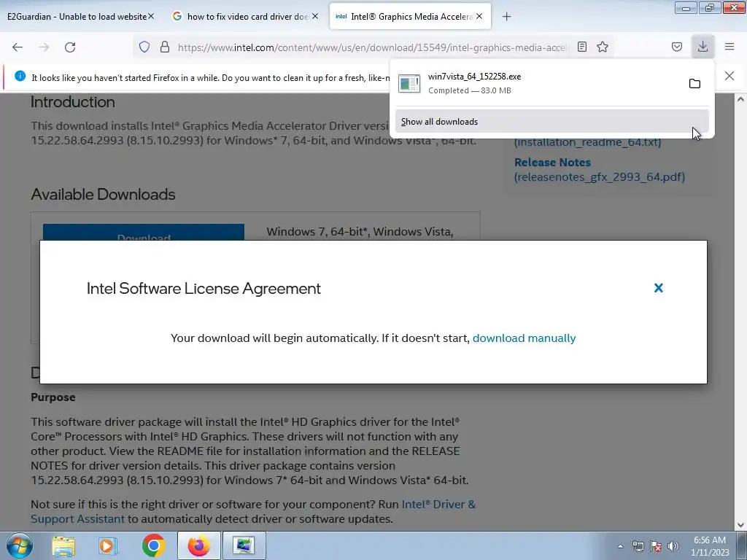Open the folder containing win7vista_64_152258.exe
Screen dimensions: 747x560
[x=694, y=84]
